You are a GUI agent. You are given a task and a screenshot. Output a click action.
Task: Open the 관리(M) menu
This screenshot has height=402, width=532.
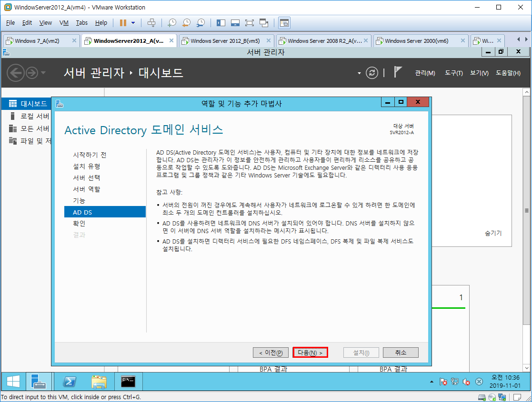(x=425, y=73)
